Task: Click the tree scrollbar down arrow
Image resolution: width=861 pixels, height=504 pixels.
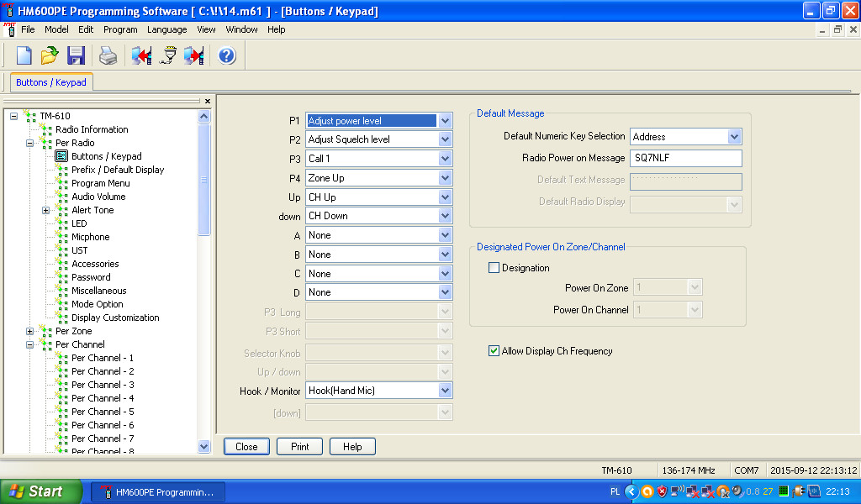Action: coord(203,446)
